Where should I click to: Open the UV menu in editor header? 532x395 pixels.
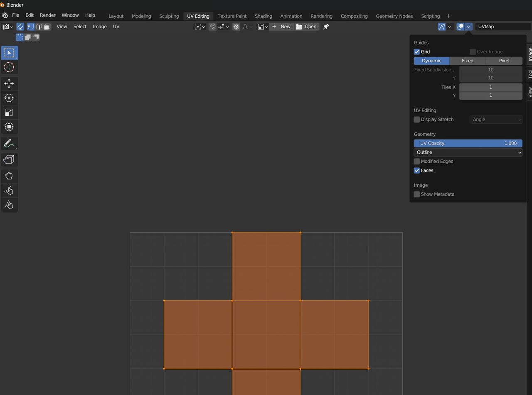pyautogui.click(x=116, y=27)
